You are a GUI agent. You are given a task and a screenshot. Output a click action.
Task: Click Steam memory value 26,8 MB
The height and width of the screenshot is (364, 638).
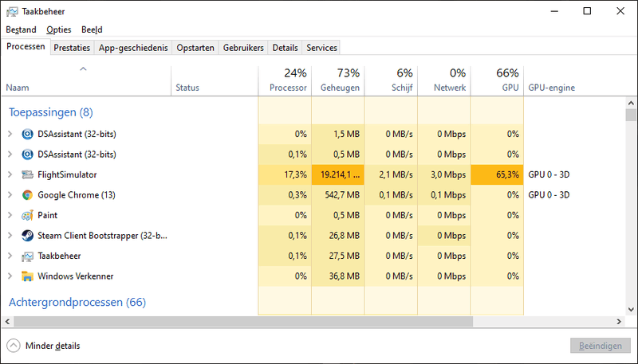[x=345, y=236]
